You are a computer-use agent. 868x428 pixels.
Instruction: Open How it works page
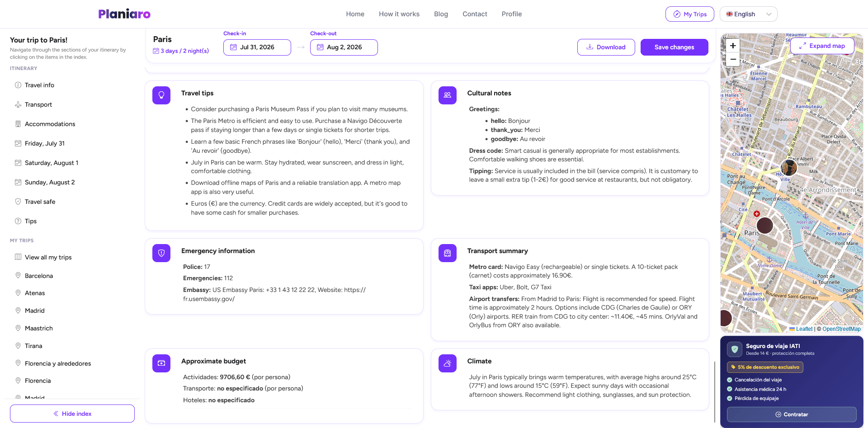click(x=399, y=14)
